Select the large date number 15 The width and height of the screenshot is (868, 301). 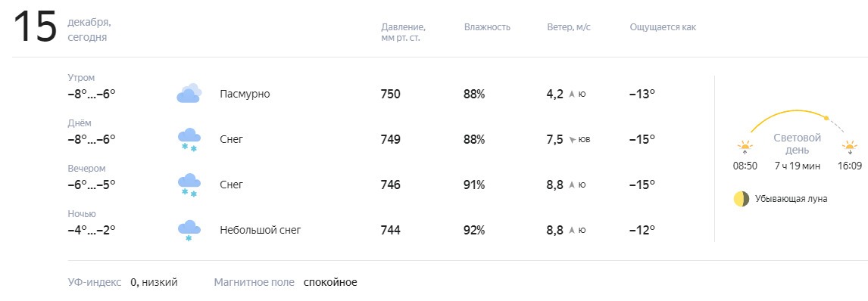point(35,27)
